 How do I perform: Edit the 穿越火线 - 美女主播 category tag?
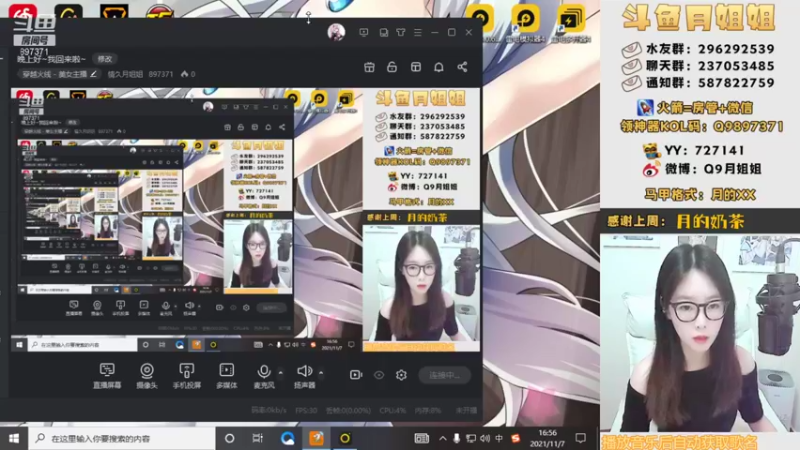coord(58,74)
